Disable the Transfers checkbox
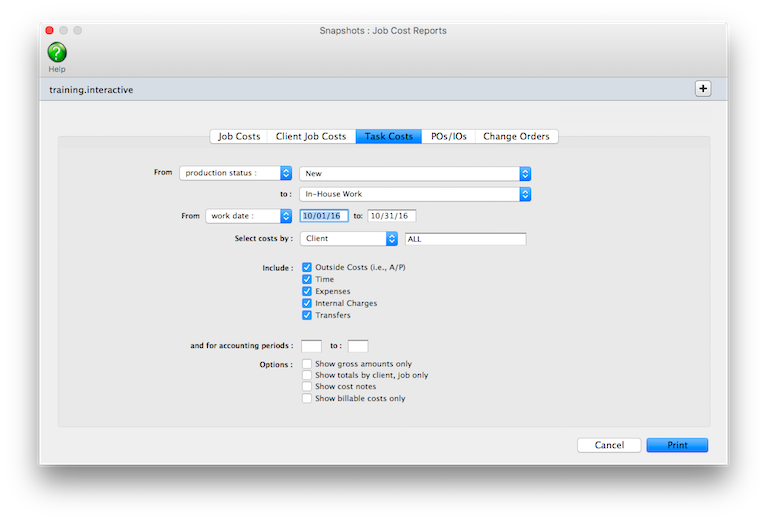The height and width of the screenshot is (521, 767). click(307, 315)
